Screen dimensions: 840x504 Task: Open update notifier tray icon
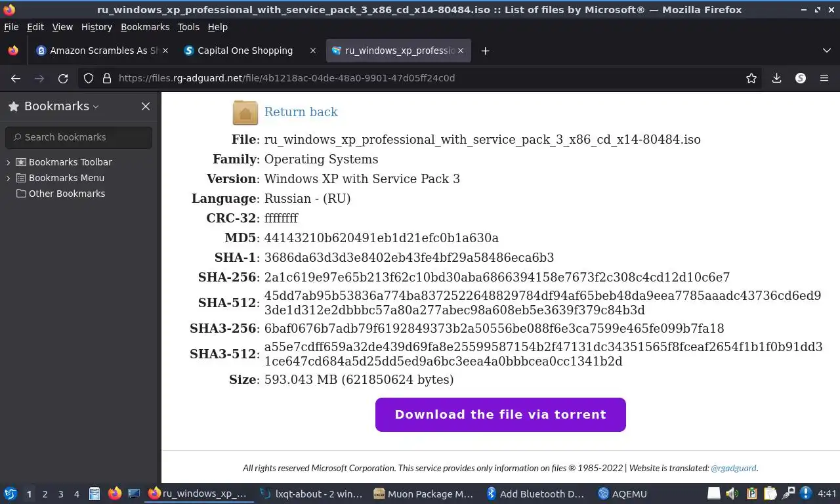(x=806, y=493)
